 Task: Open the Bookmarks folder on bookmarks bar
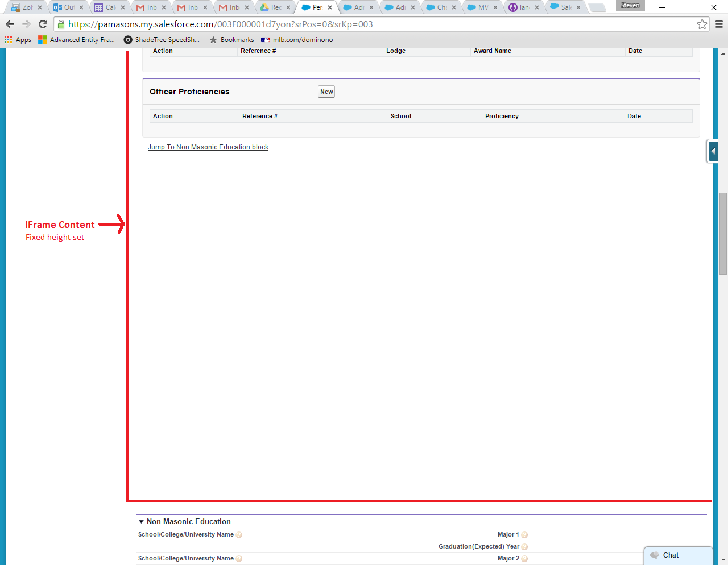(x=231, y=39)
